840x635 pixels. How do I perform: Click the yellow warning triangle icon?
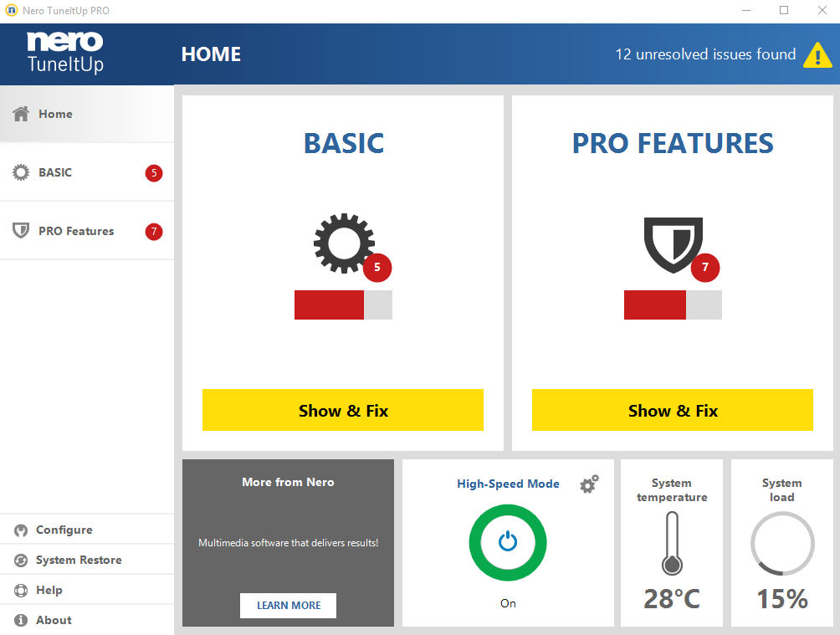[x=817, y=55]
